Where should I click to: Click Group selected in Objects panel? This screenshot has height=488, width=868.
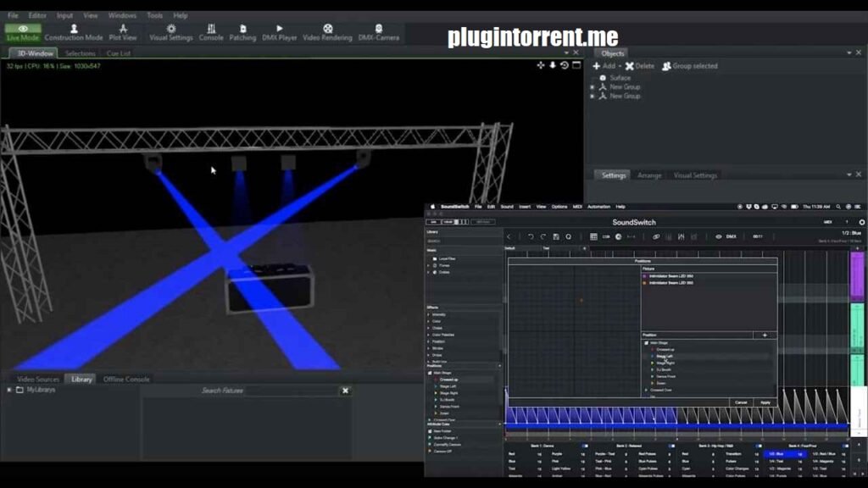coord(690,66)
